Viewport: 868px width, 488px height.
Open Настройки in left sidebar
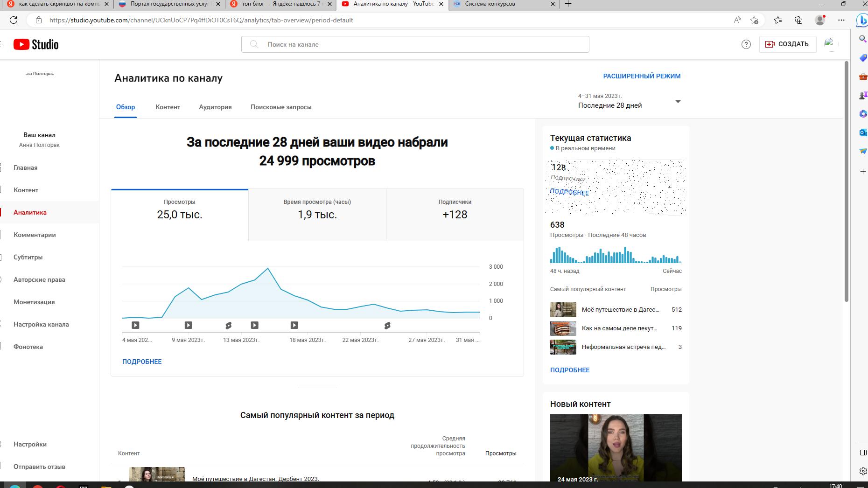[49, 444]
